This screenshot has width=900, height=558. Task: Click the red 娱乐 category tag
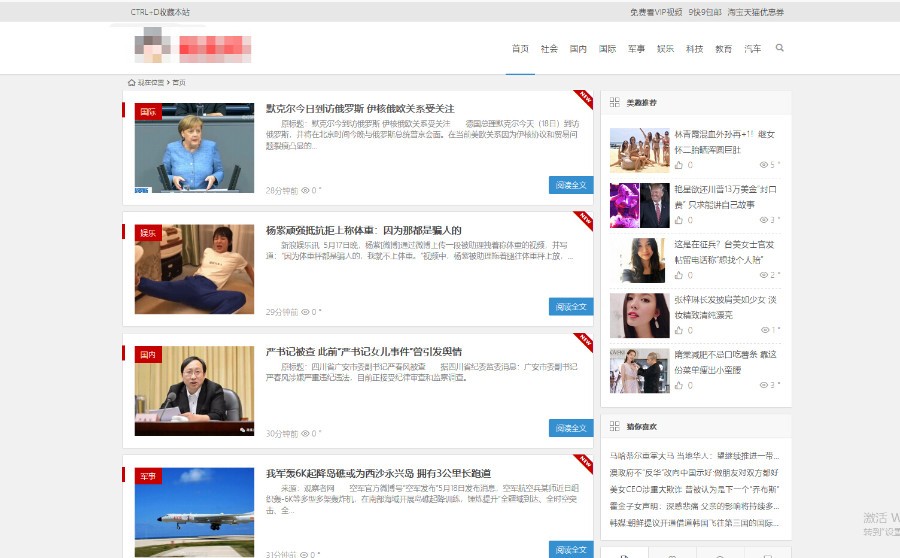click(148, 232)
